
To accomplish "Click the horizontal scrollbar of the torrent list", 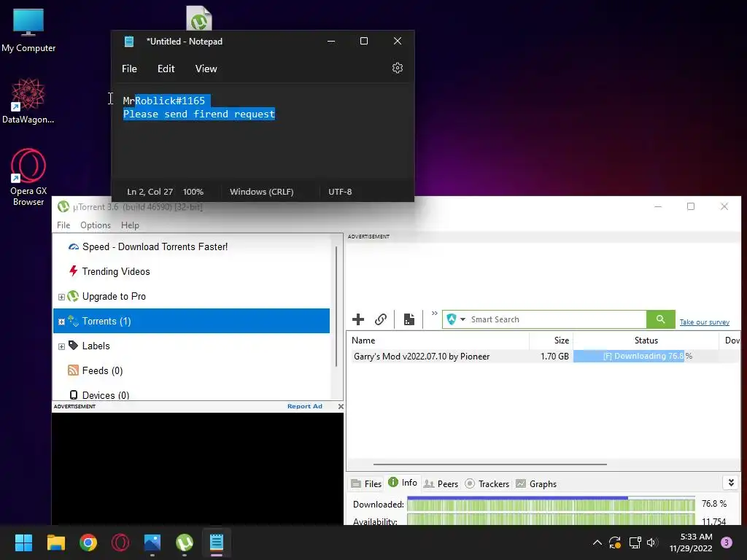I will pos(490,464).
